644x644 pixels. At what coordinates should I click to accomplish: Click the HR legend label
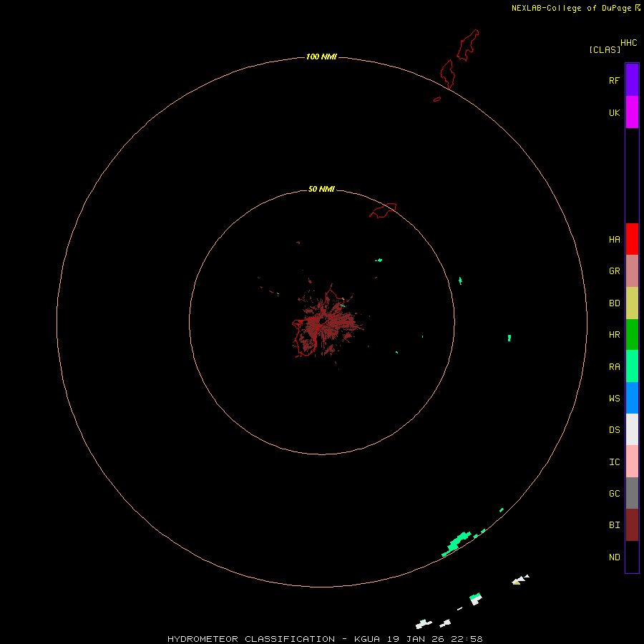tap(614, 335)
